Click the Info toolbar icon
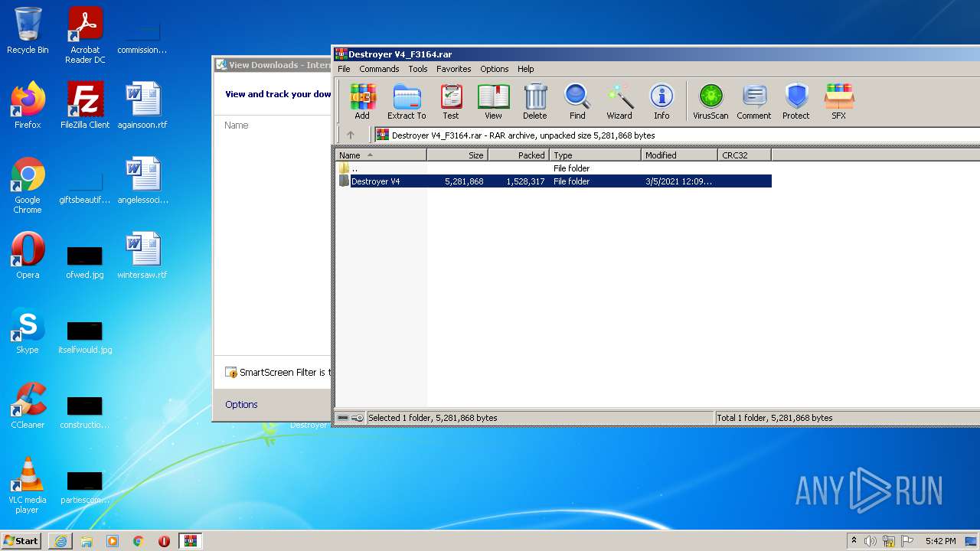 click(x=661, y=103)
